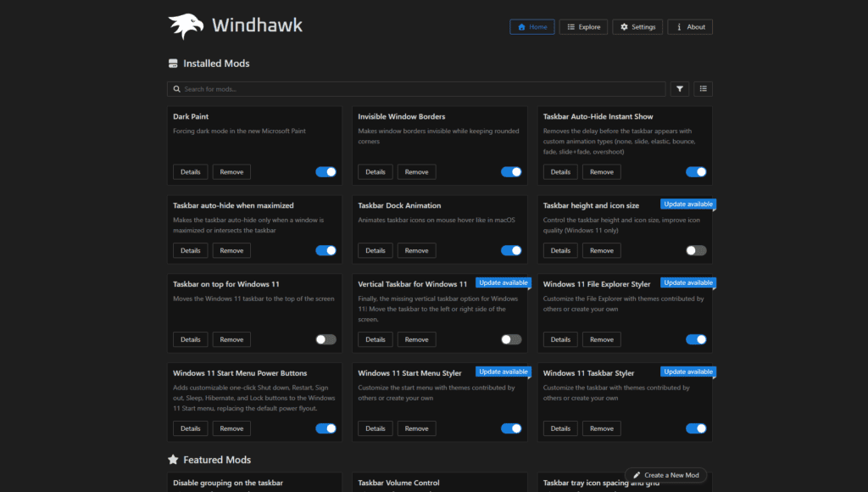This screenshot has height=492, width=868.
Task: Open Details for Windows 11 Taskbar Styler
Action: tap(560, 428)
